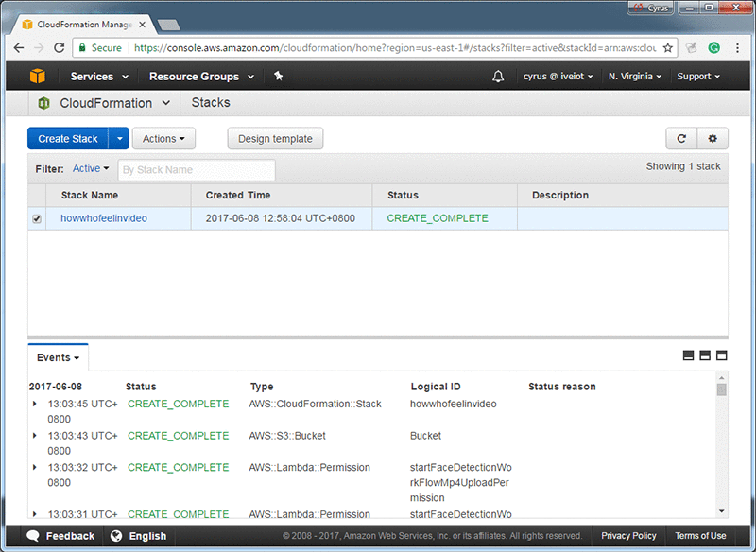This screenshot has width=756, height=552.
Task: Sort by Stack Name column header
Action: pyautogui.click(x=89, y=196)
